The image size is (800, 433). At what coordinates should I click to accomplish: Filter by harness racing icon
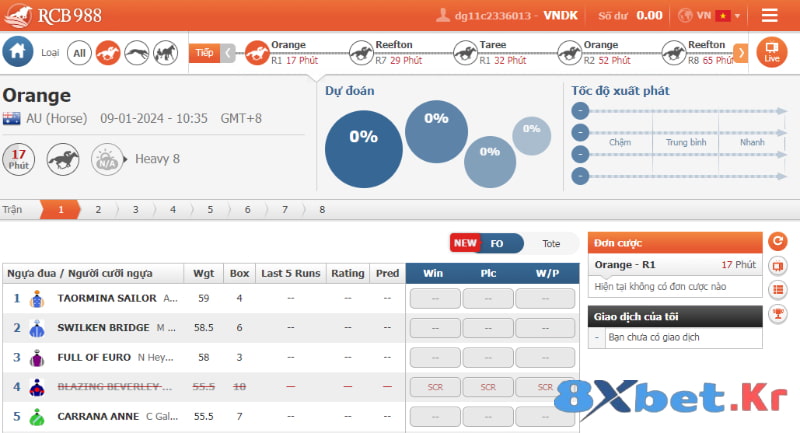click(x=165, y=53)
